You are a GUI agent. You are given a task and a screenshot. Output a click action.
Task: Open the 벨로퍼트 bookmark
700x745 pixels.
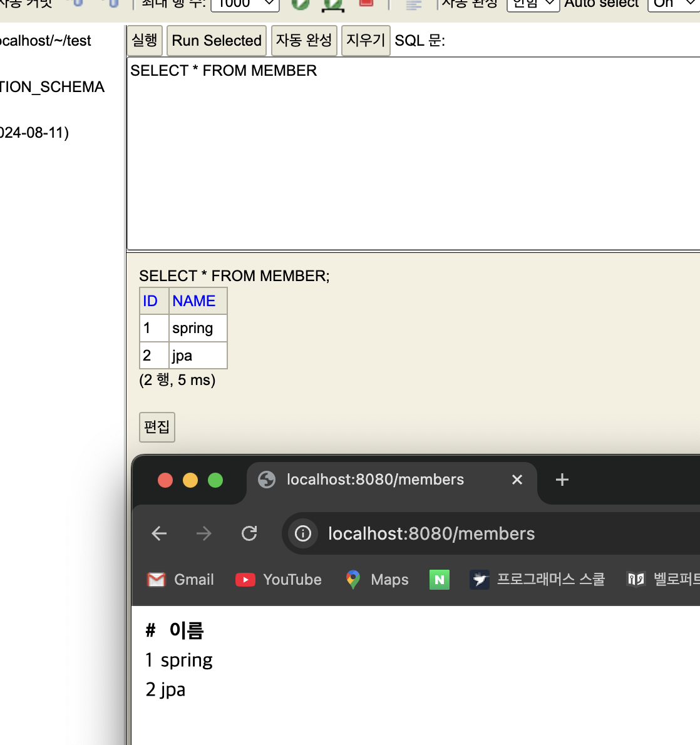click(663, 580)
